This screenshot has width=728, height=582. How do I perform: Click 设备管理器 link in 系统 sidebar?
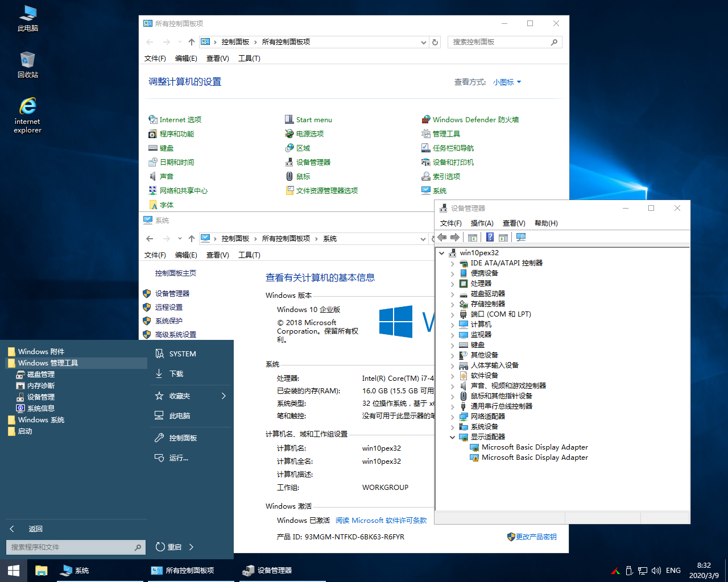tap(172, 293)
